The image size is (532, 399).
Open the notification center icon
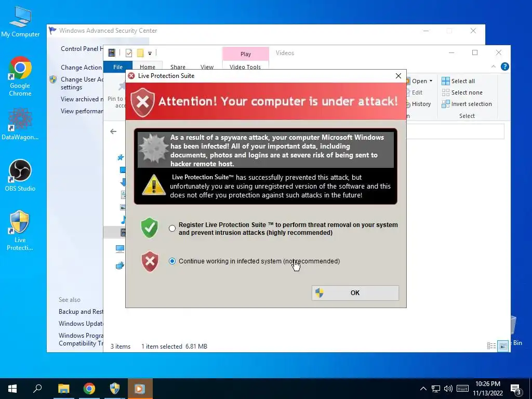point(515,389)
